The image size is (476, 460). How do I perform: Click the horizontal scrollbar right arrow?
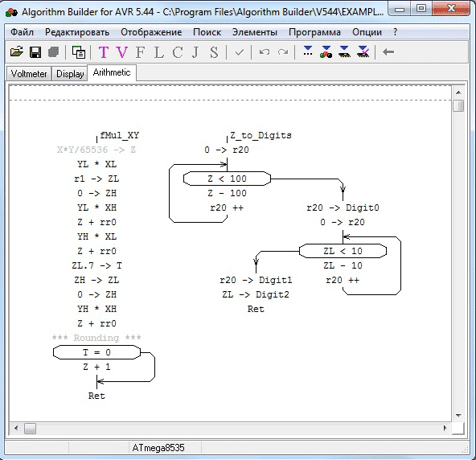click(x=445, y=428)
